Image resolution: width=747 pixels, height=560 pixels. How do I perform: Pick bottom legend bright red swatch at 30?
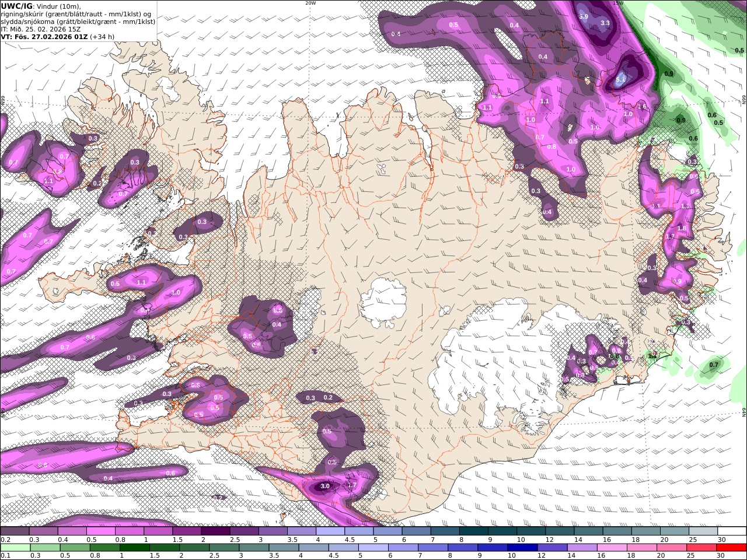tap(732, 547)
